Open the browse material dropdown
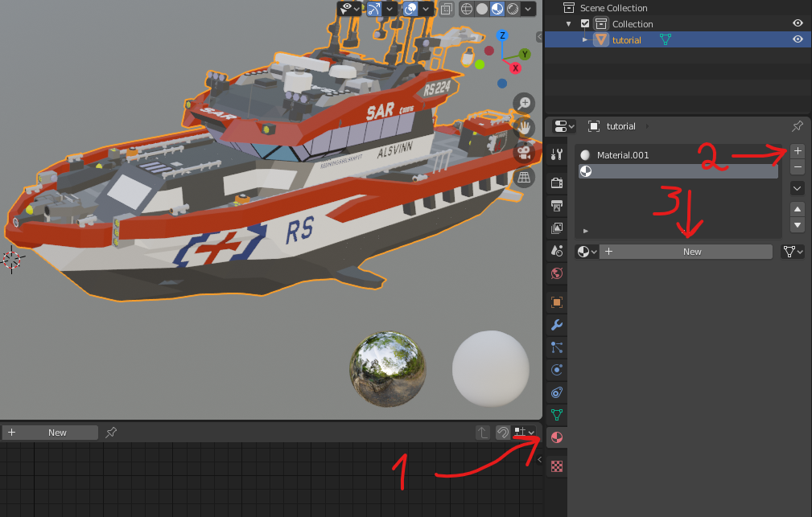 pyautogui.click(x=587, y=252)
